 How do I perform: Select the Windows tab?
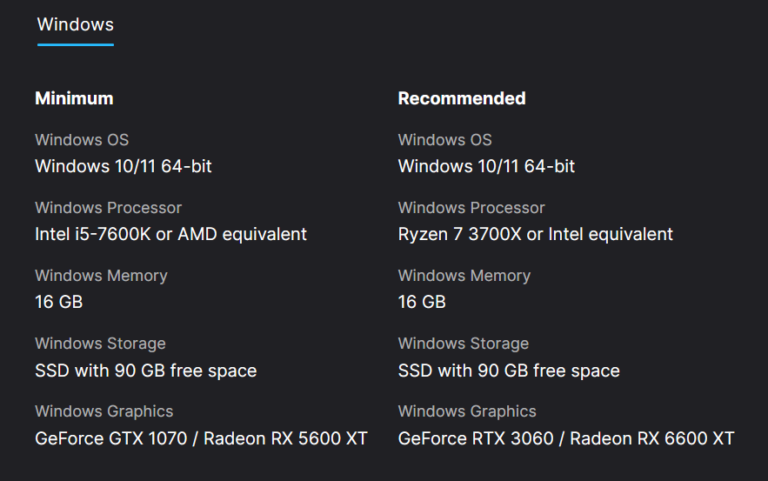pos(75,24)
